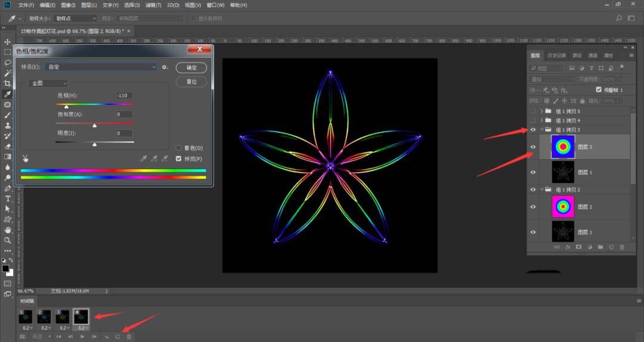Click the foreground color swatch
This screenshot has height=342, width=644.
pos(5,269)
